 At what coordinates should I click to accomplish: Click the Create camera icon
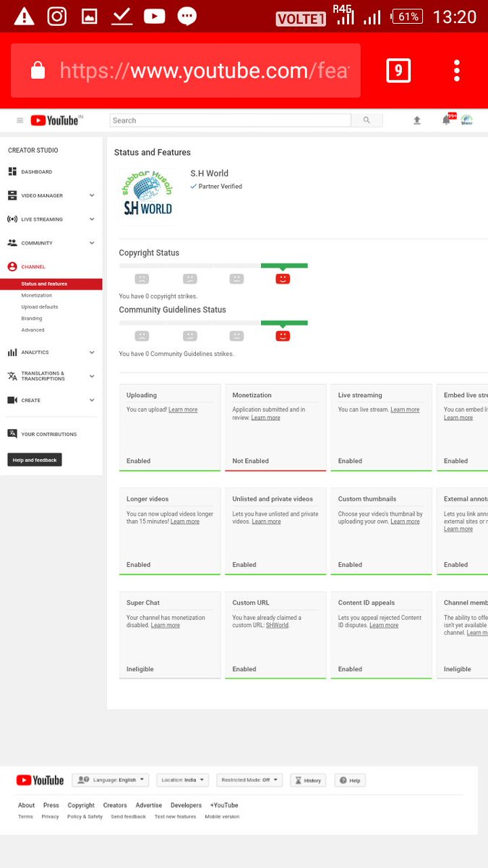tap(12, 400)
